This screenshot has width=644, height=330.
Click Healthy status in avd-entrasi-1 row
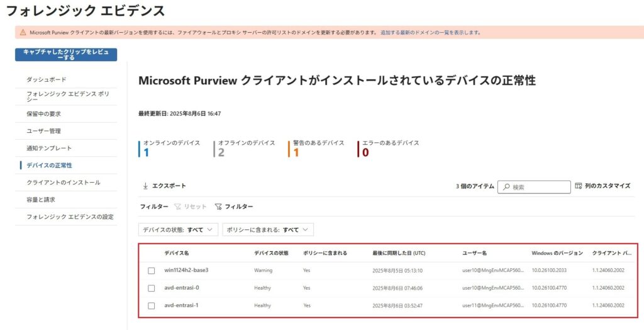(x=262, y=305)
